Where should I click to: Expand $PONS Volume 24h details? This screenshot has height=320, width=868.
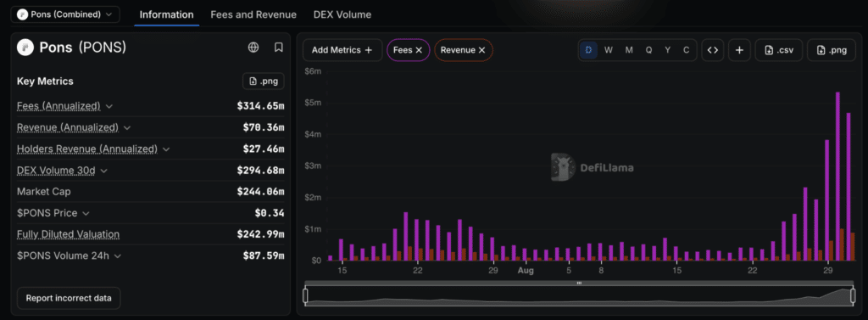click(117, 256)
